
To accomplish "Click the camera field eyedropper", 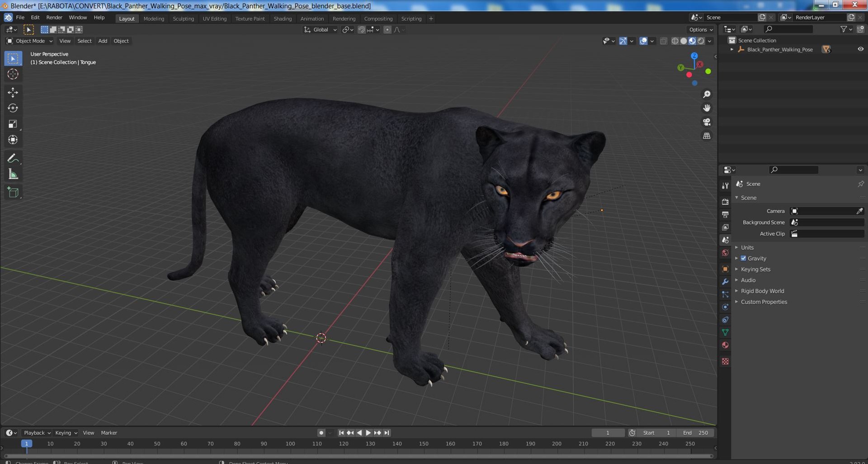I will 859,211.
